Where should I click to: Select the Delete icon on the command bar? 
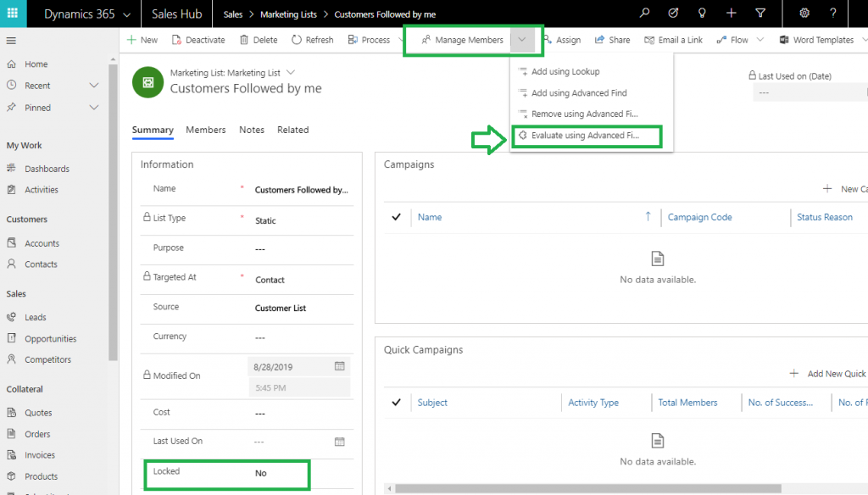[243, 39]
